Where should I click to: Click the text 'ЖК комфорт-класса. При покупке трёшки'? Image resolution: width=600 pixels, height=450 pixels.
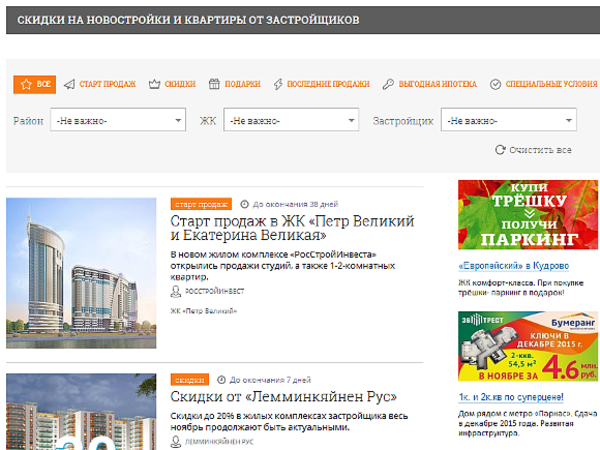coord(521,288)
